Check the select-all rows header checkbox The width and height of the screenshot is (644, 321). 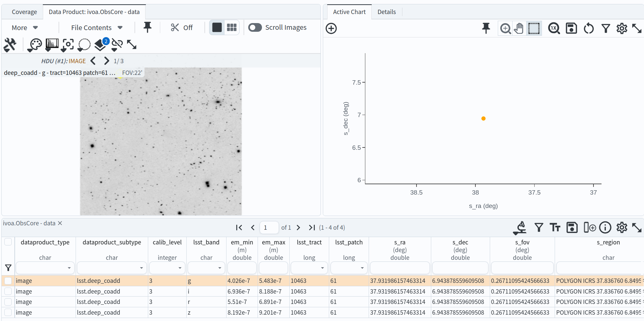[8, 242]
